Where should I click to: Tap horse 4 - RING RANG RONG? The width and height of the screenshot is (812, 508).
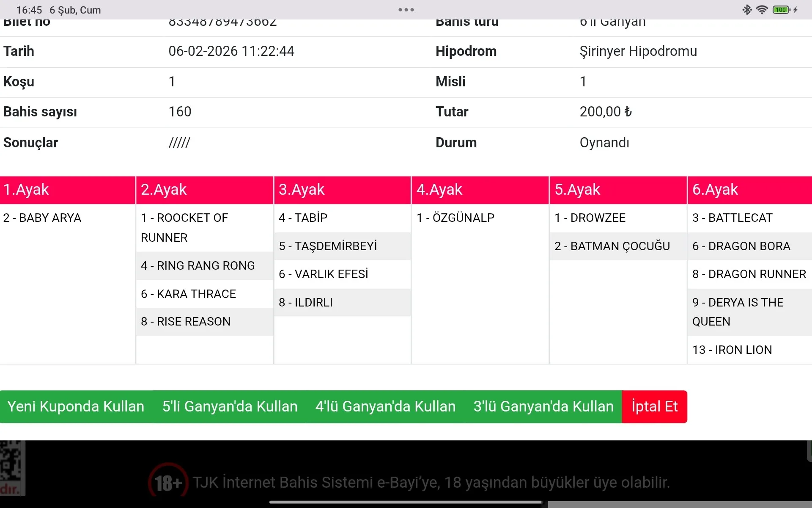point(198,265)
